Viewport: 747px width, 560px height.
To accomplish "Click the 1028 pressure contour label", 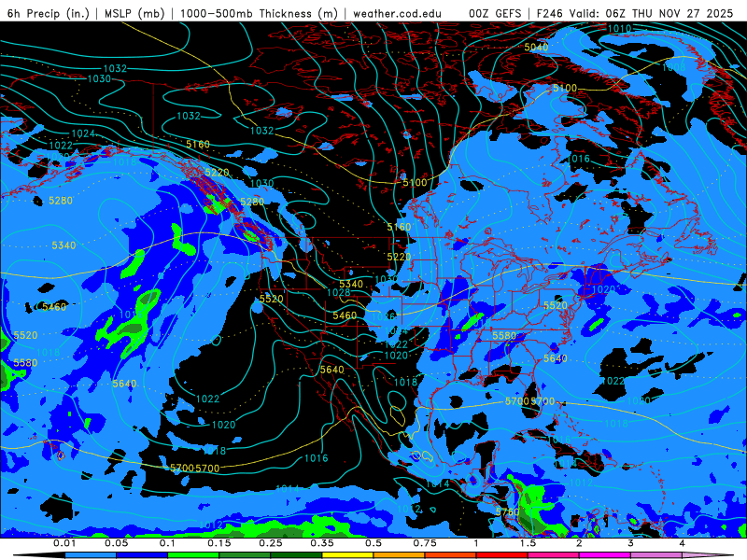I will coord(339,292).
